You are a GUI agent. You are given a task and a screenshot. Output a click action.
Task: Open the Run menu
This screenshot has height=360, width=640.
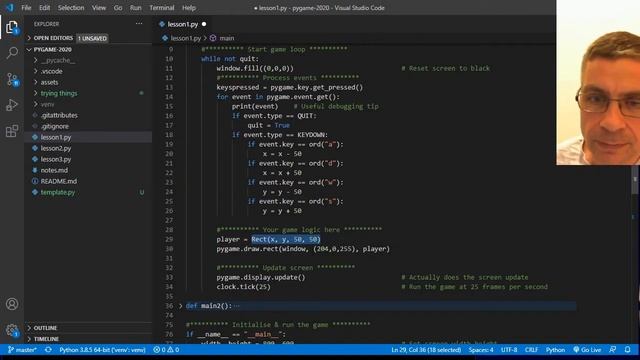(x=136, y=8)
